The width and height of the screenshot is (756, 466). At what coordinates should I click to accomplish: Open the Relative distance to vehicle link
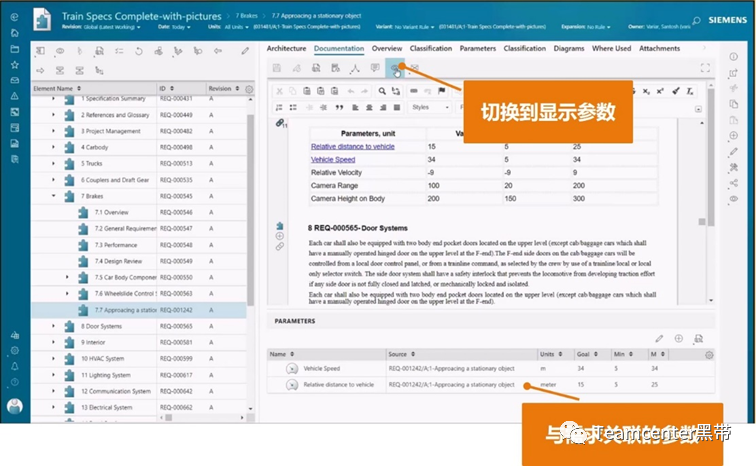(352, 146)
